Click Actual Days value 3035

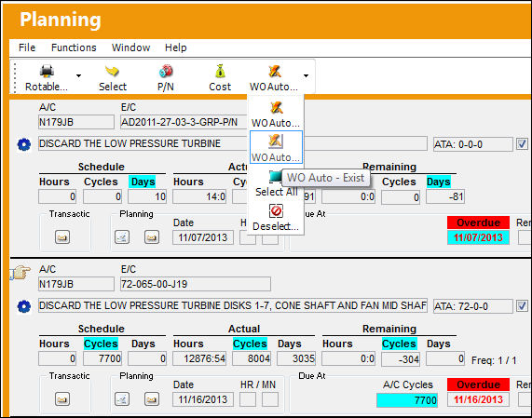click(296, 358)
